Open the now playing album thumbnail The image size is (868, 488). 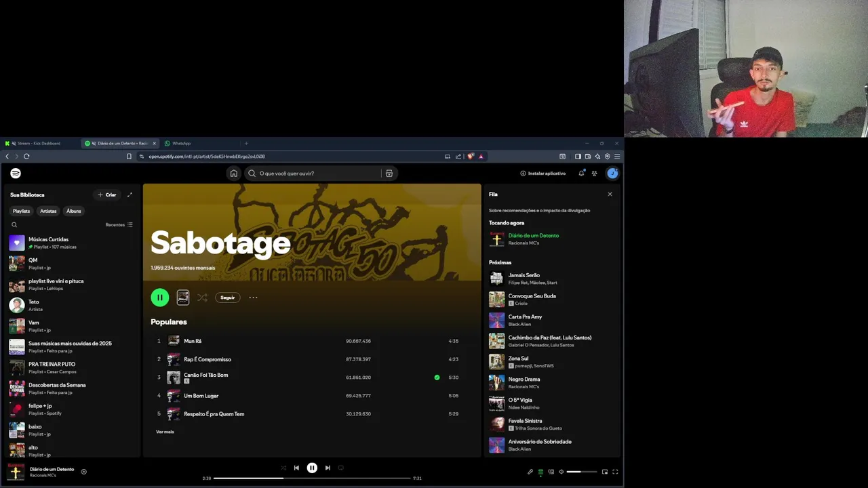[16, 472]
